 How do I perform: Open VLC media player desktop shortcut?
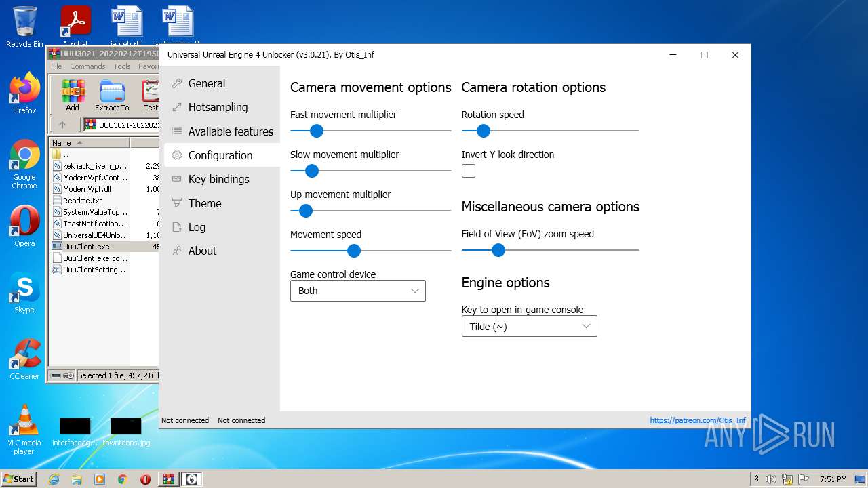click(24, 430)
